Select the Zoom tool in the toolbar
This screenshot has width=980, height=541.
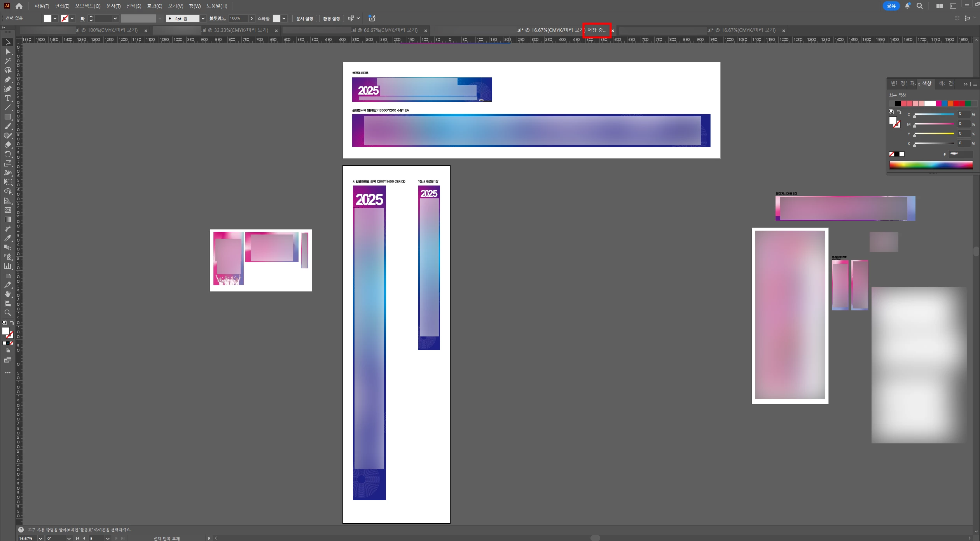7,313
